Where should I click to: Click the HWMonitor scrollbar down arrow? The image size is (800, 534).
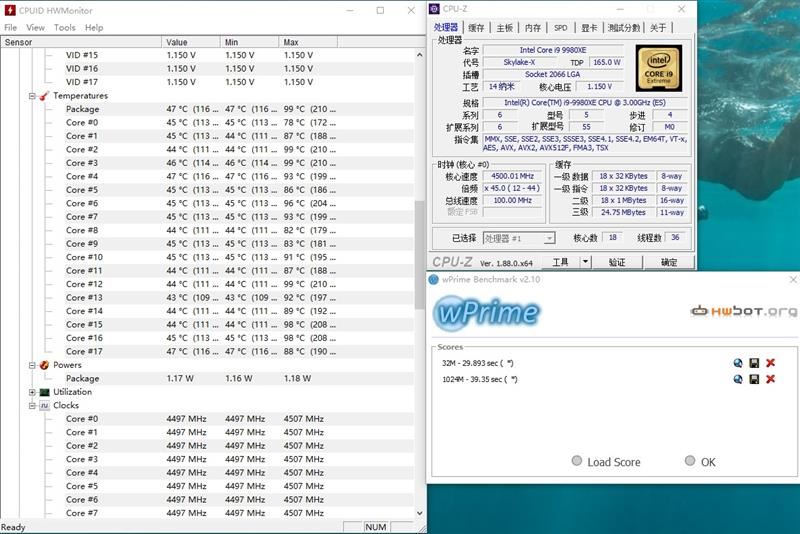tap(419, 513)
